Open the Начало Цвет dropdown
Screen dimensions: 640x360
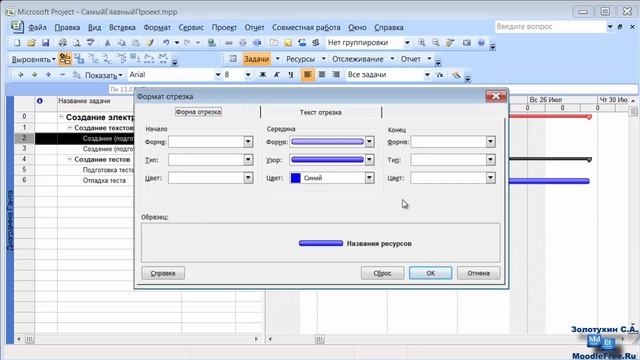[x=248, y=178]
